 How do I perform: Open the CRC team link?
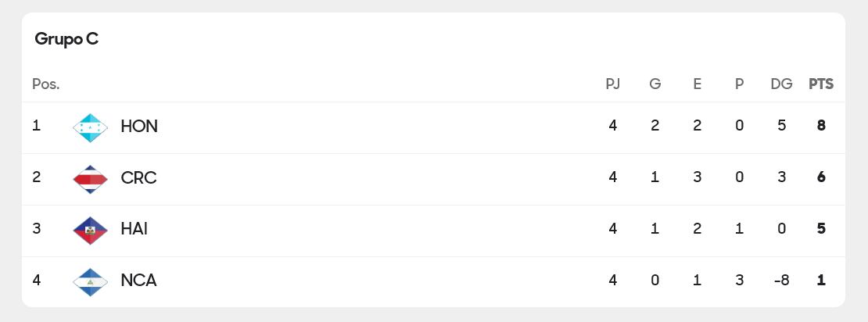click(x=138, y=178)
